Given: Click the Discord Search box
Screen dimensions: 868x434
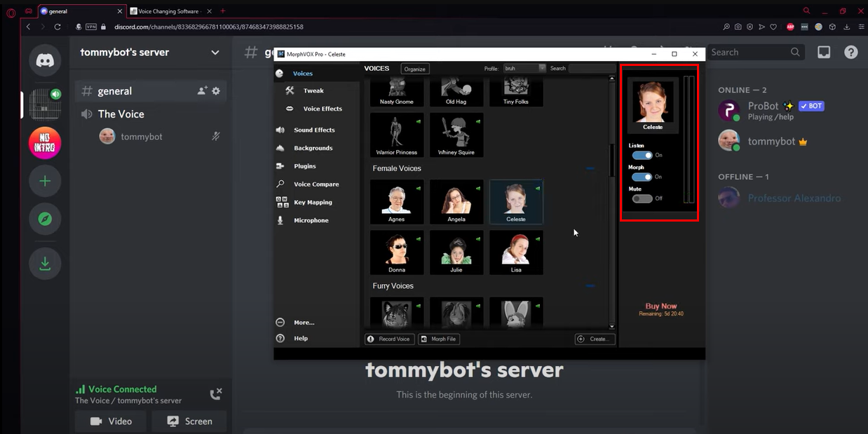Looking at the screenshot, I should coord(755,52).
